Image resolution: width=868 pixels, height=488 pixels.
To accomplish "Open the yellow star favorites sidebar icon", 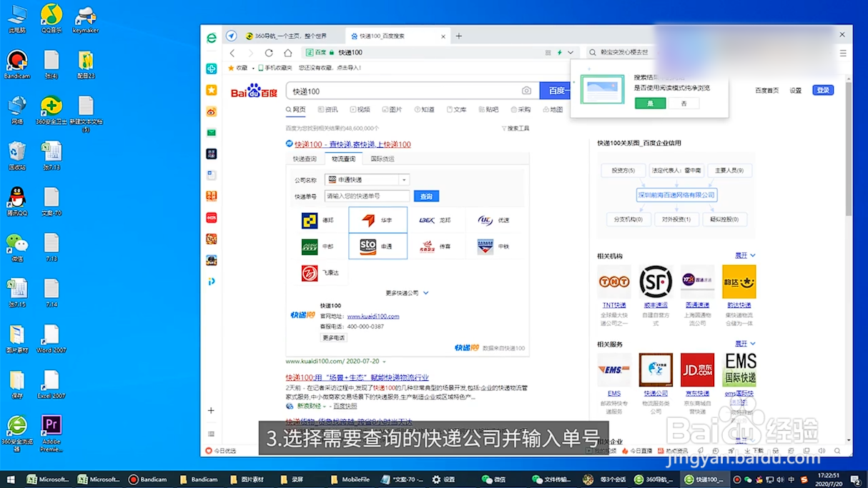I will click(212, 90).
